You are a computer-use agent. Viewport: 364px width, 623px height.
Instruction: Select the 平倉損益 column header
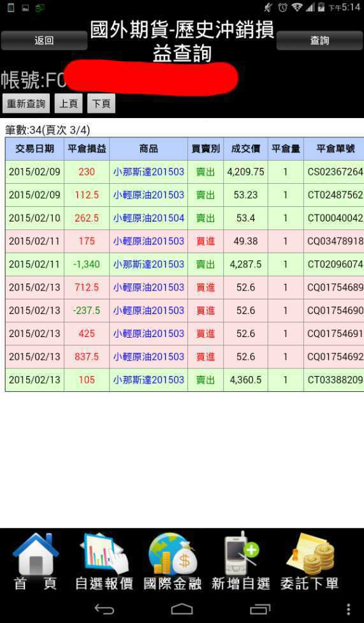click(x=87, y=149)
